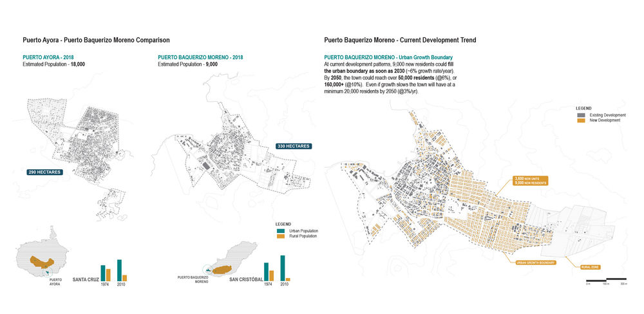Click the 'Rural Population' legend label
The width and height of the screenshot is (644, 314).
pos(303,236)
